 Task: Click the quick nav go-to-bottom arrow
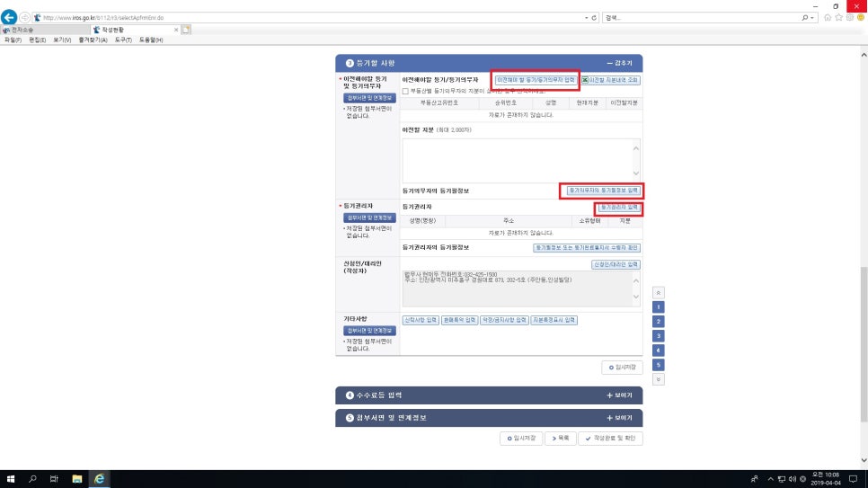[659, 379]
